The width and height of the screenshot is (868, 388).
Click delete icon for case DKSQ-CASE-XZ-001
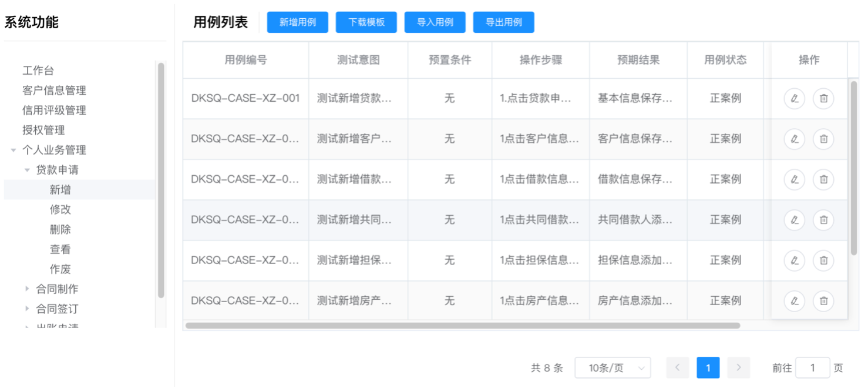coord(823,98)
